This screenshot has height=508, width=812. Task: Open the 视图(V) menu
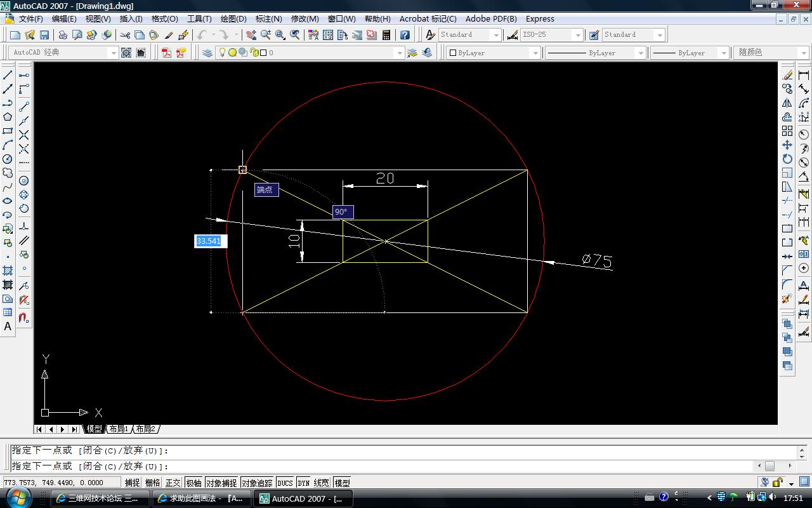(98, 18)
